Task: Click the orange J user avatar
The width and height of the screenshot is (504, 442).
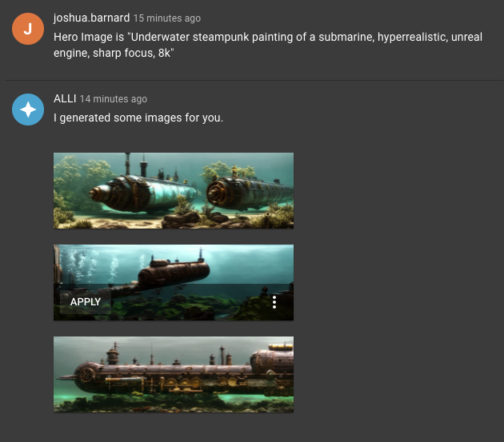Action: [x=28, y=29]
